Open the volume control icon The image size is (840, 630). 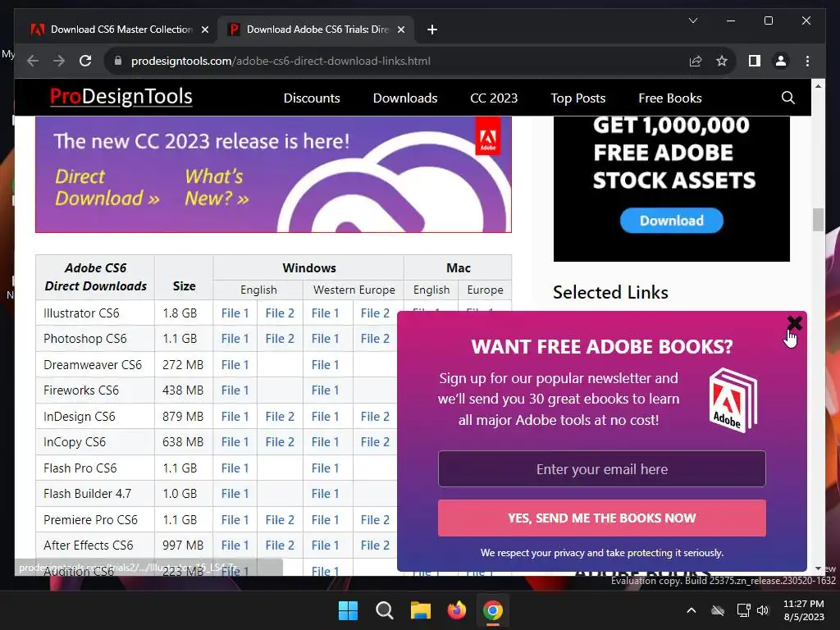[x=763, y=610]
